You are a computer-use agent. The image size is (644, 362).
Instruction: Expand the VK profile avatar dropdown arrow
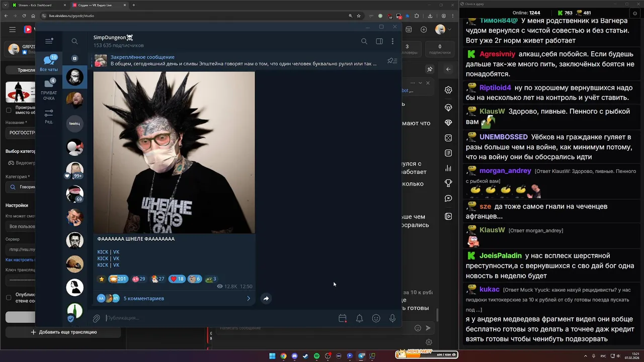point(450,30)
